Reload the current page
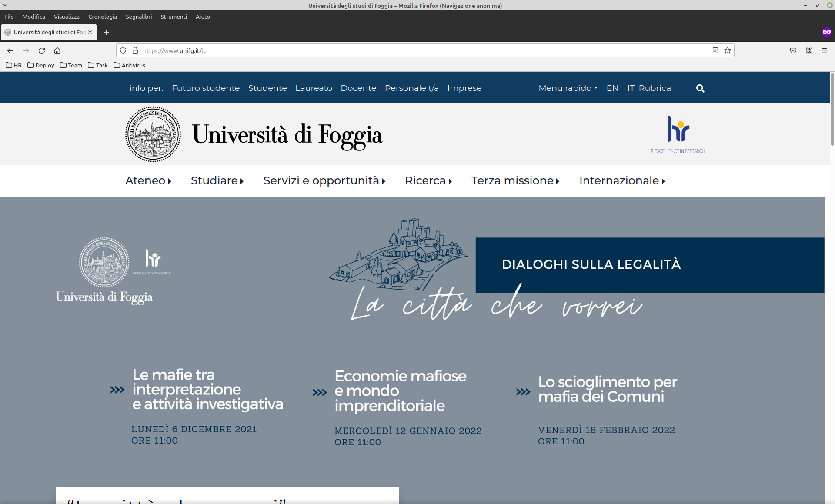The height and width of the screenshot is (504, 835). 42,51
